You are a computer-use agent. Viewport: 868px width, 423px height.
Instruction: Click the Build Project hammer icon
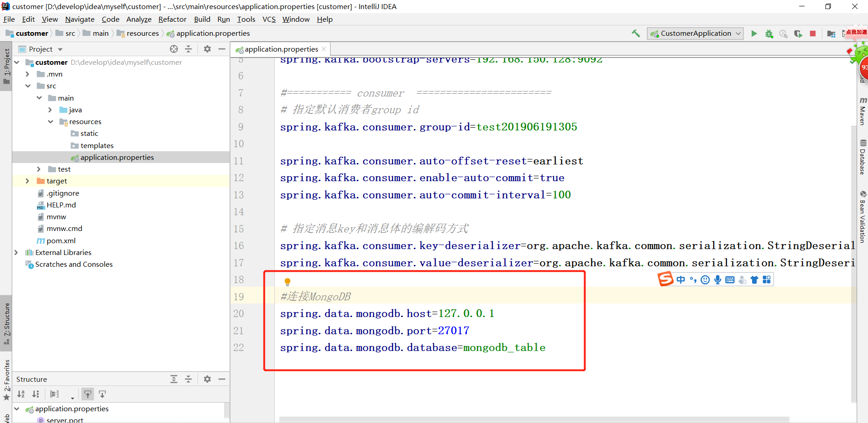(636, 33)
